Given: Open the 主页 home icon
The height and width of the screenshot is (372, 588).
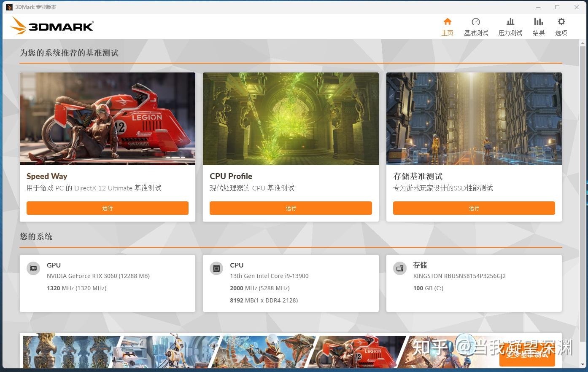Looking at the screenshot, I should [447, 26].
